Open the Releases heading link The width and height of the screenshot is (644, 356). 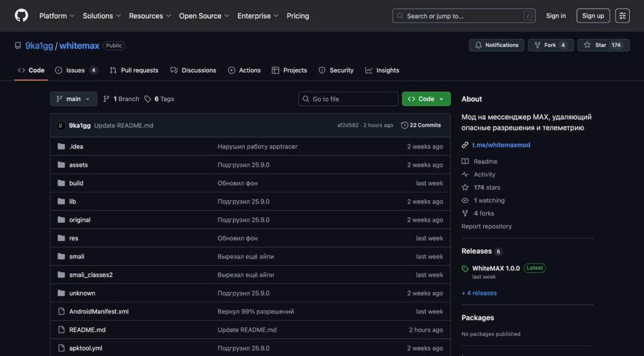point(477,251)
